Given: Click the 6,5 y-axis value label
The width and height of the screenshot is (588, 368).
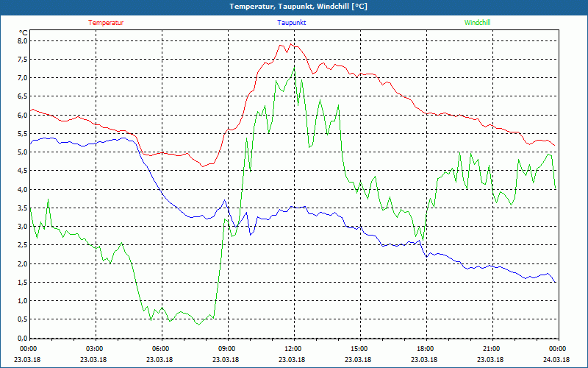Looking at the screenshot, I should (22, 96).
